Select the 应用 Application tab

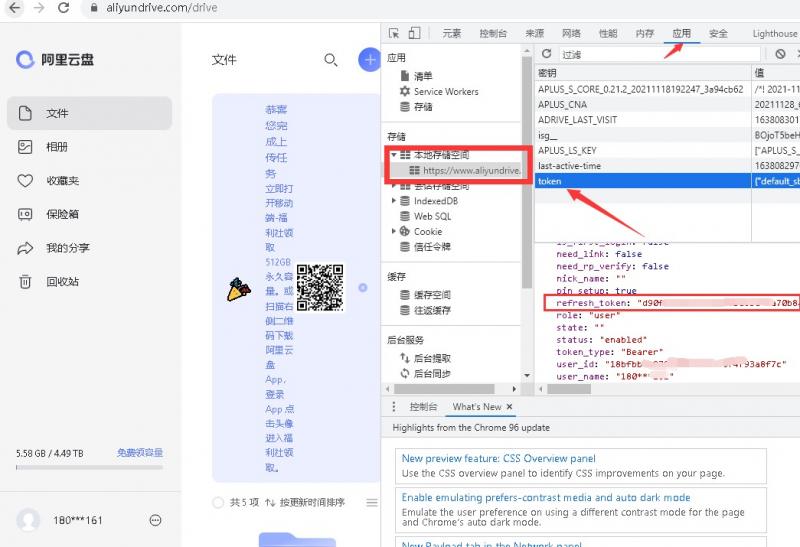tap(682, 34)
